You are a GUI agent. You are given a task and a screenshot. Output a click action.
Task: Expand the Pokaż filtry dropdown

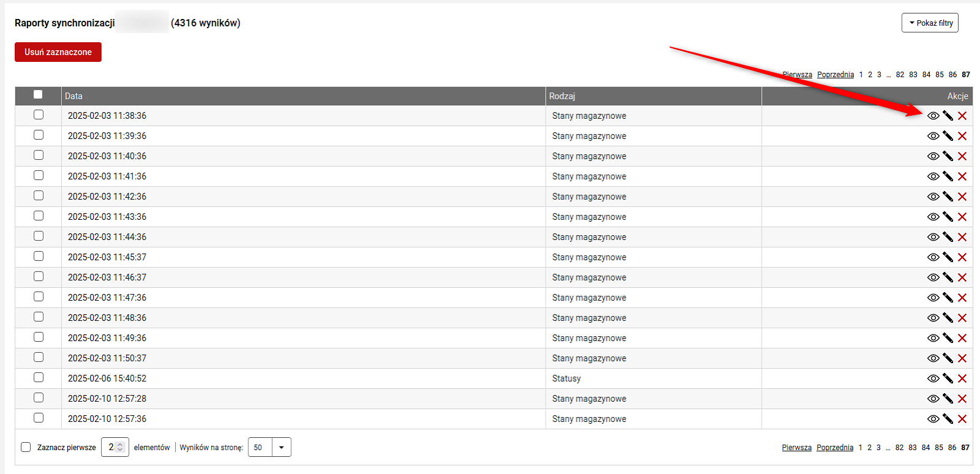coord(930,23)
